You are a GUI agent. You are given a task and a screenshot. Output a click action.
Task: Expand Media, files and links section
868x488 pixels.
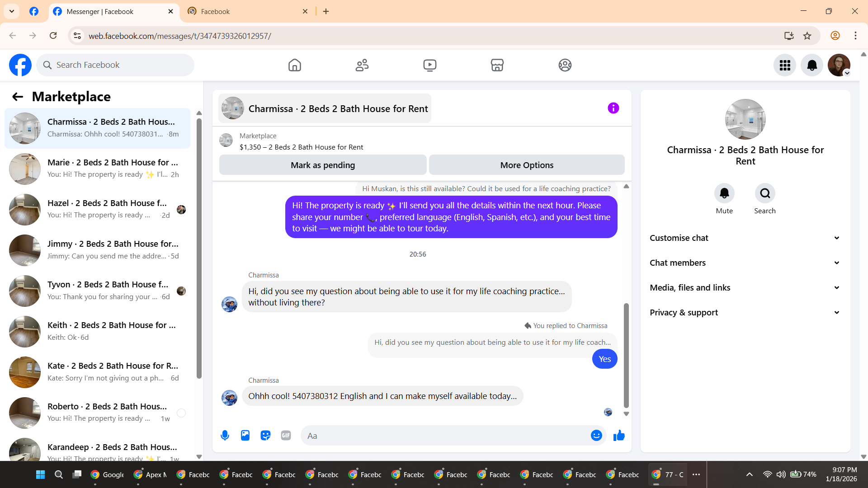coord(745,288)
